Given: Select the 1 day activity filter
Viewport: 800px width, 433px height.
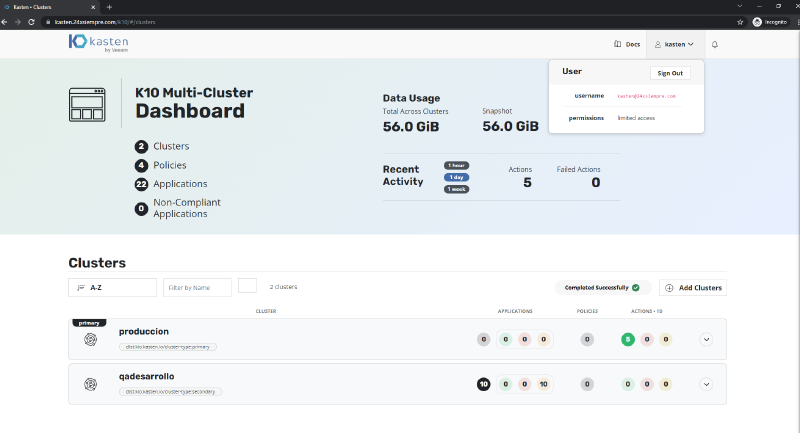Looking at the screenshot, I should coord(456,177).
